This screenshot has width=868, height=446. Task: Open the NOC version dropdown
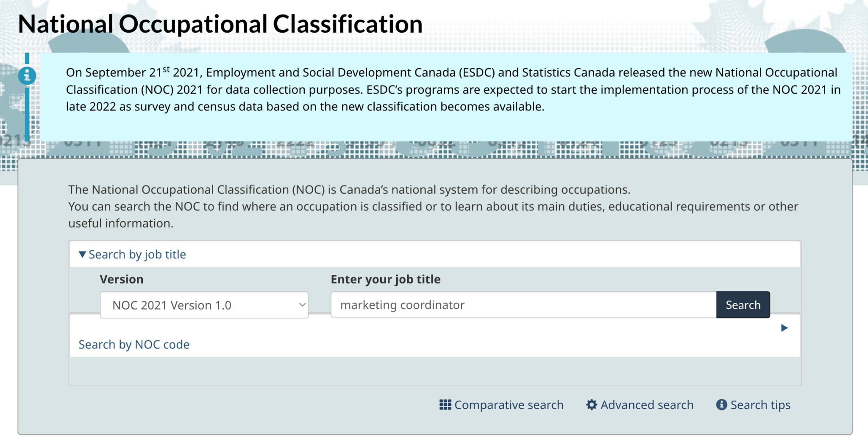coord(203,305)
